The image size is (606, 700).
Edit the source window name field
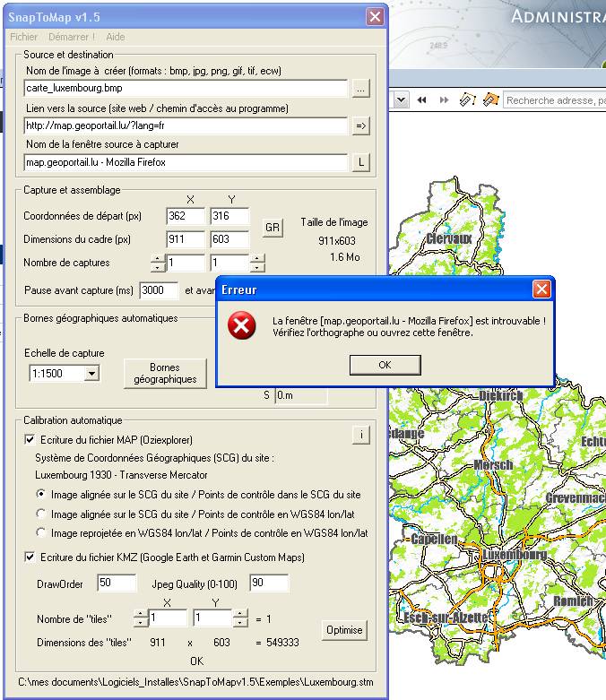(x=186, y=162)
